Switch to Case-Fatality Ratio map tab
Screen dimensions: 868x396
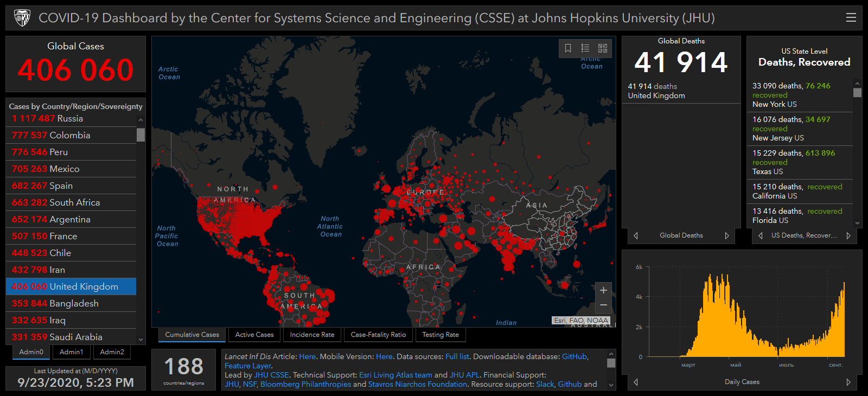click(x=378, y=335)
